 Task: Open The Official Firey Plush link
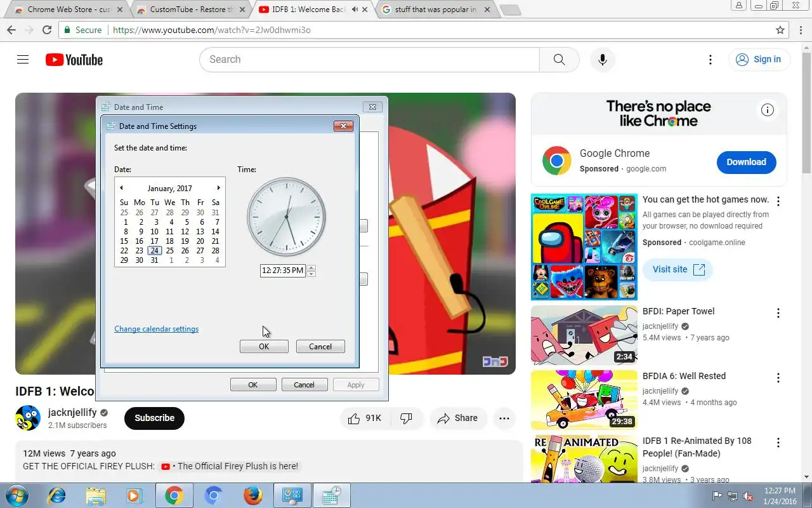pos(230,466)
